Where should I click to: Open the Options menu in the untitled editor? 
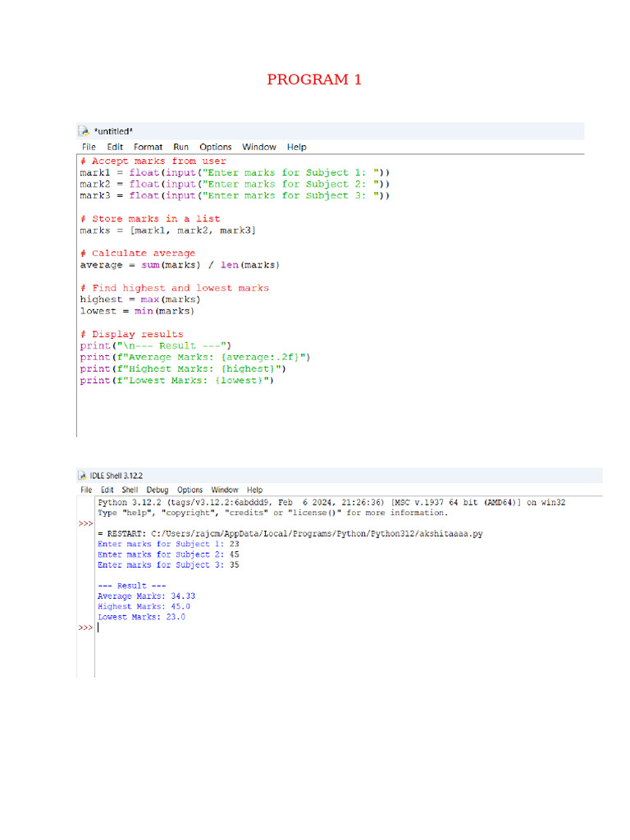(216, 147)
